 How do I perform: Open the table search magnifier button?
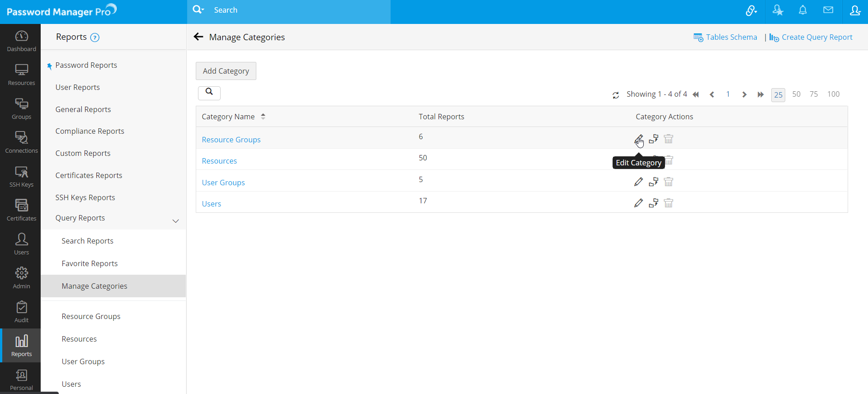tap(209, 93)
